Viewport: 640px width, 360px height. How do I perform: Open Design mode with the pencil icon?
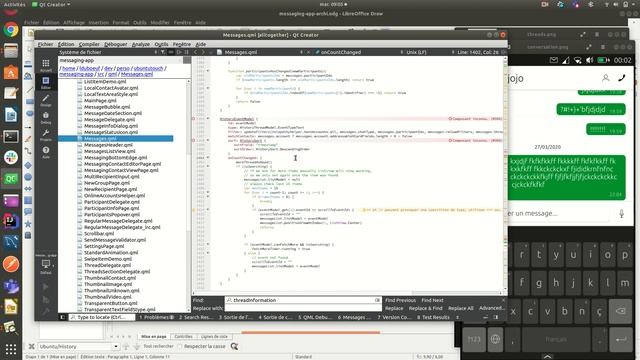tap(46, 100)
